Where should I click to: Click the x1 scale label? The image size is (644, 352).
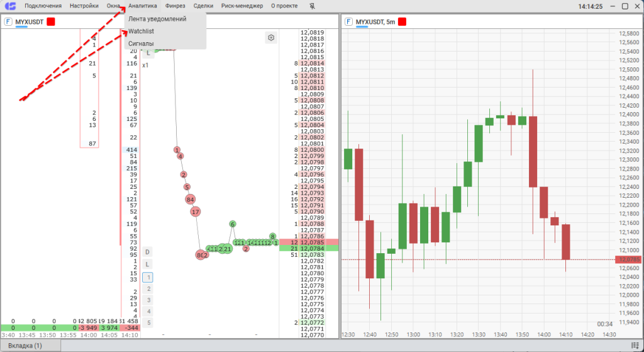click(145, 65)
